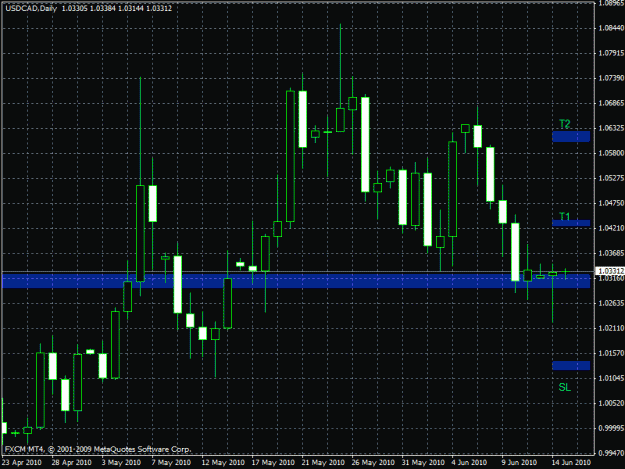Click the T2 target label

564,124
